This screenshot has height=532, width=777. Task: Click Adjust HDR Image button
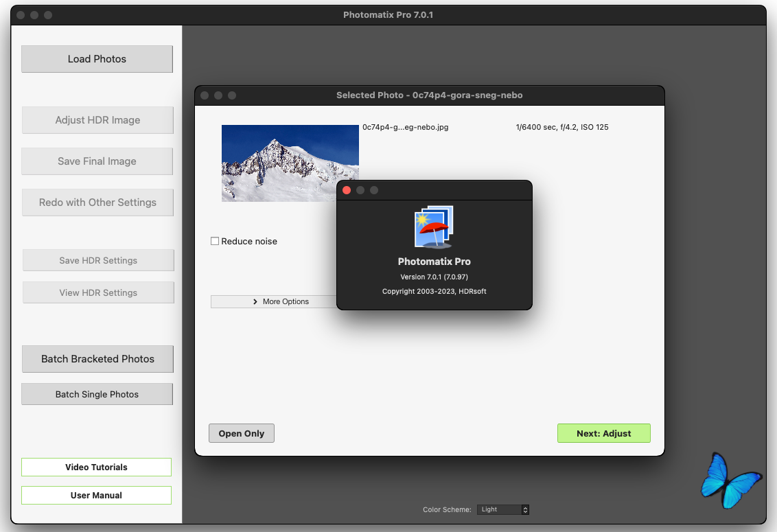[x=97, y=120]
